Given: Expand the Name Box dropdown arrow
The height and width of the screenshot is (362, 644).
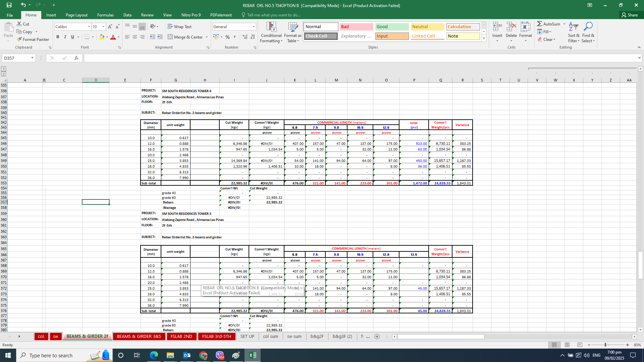Looking at the screenshot, I should [32, 58].
